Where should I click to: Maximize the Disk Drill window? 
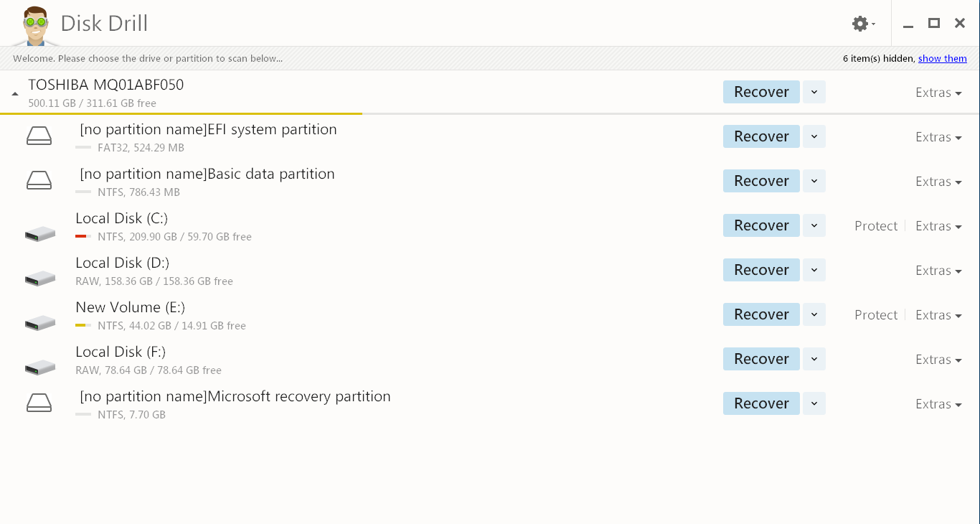point(934,24)
